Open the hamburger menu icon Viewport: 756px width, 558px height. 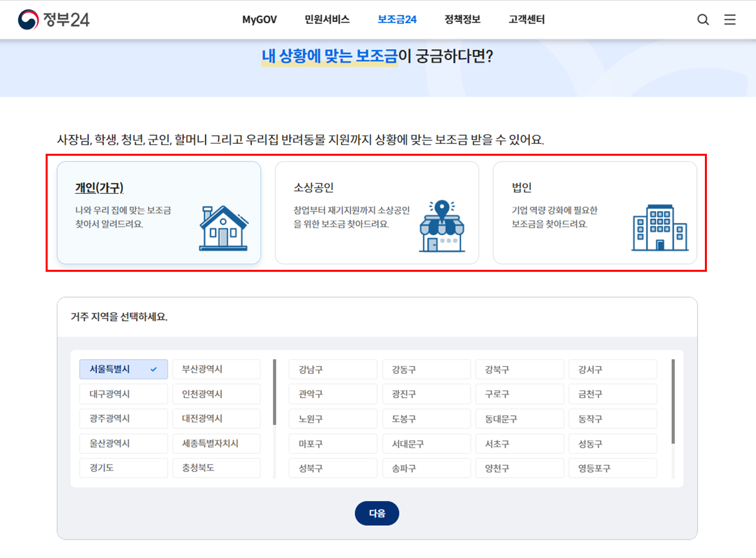tap(730, 19)
